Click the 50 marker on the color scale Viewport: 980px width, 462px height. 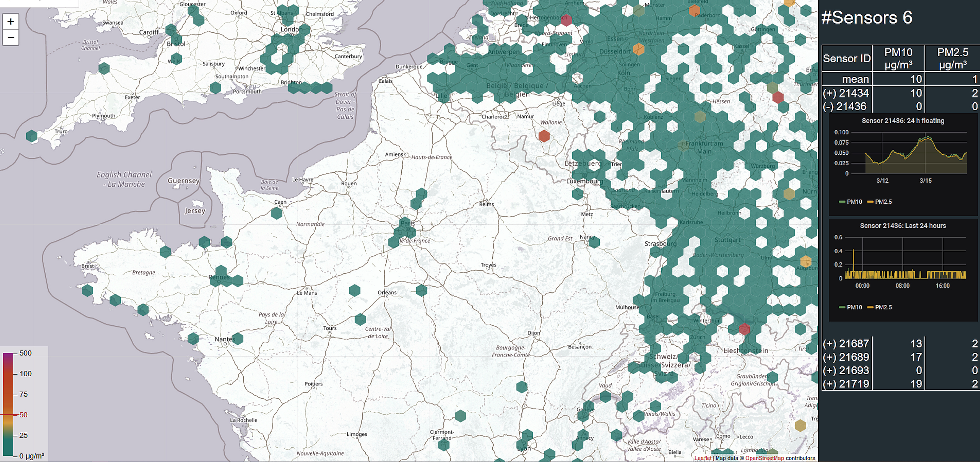(x=23, y=415)
